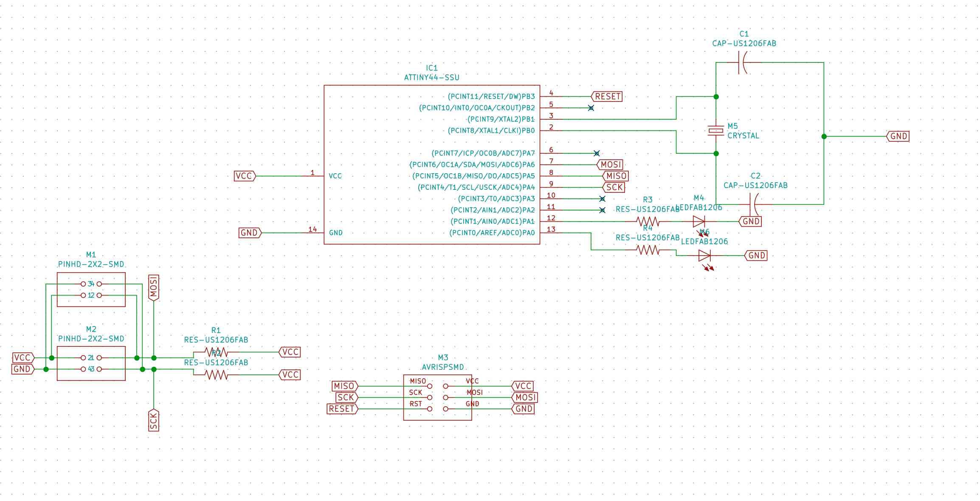Click the vertical SCK label below M2
The width and height of the screenshot is (980, 501).
tap(154, 420)
